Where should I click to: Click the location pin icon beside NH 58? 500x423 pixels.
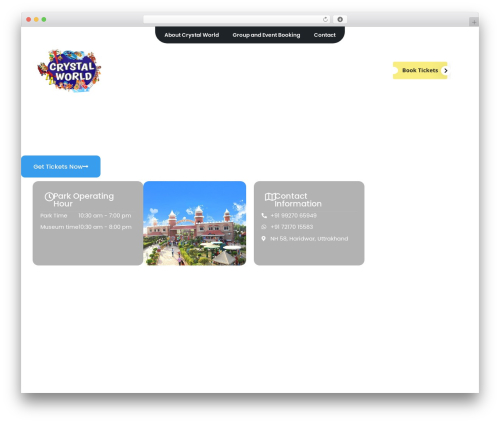pos(263,239)
